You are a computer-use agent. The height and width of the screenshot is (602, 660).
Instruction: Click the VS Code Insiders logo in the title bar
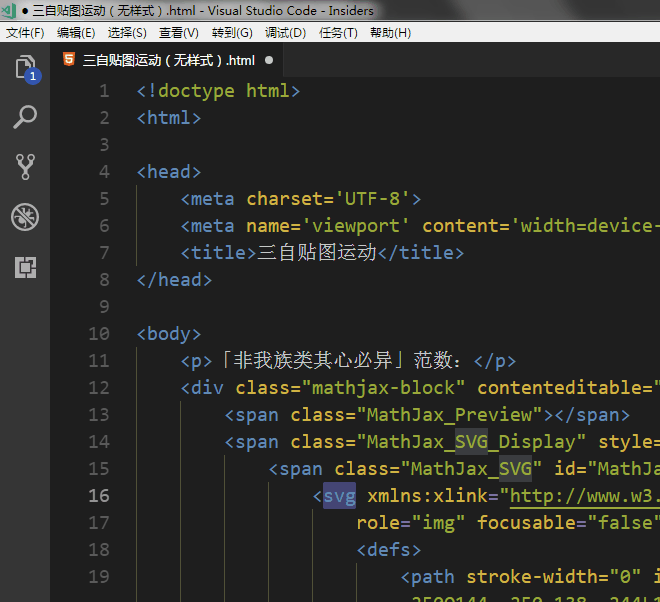coord(8,10)
